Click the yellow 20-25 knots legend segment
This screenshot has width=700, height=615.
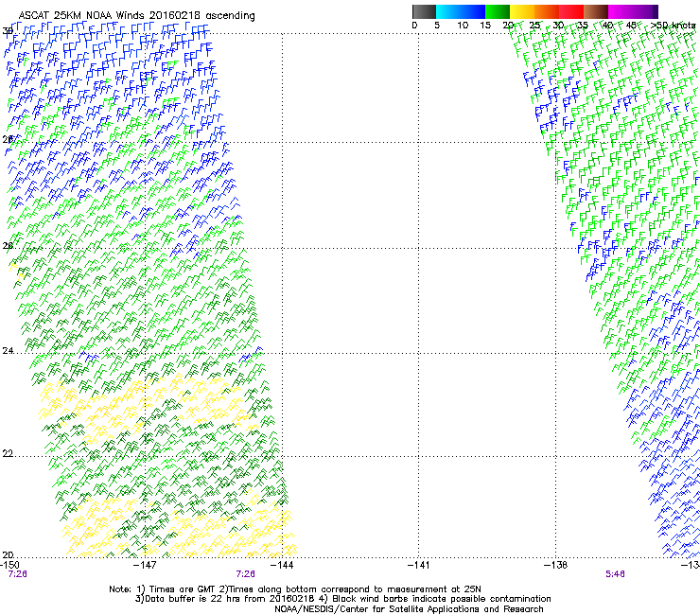[x=522, y=11]
